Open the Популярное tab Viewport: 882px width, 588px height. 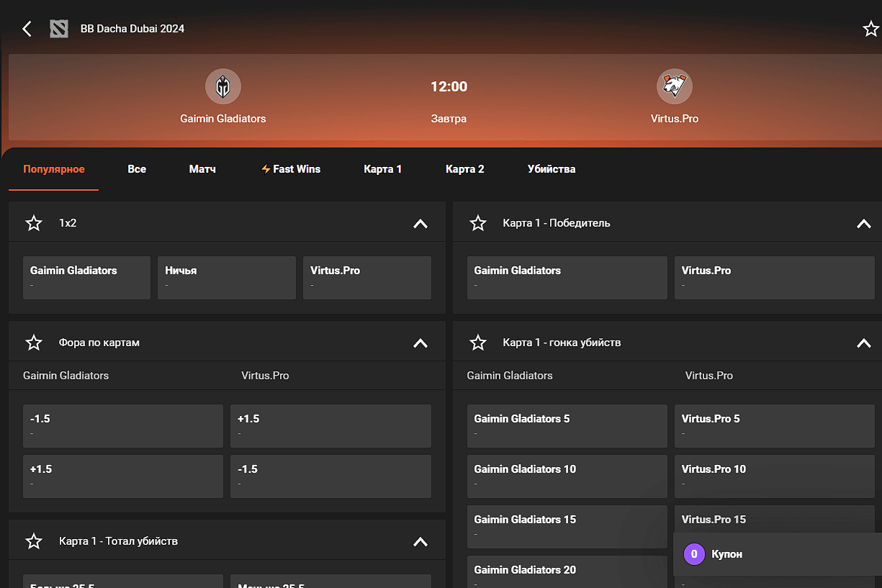pyautogui.click(x=54, y=169)
